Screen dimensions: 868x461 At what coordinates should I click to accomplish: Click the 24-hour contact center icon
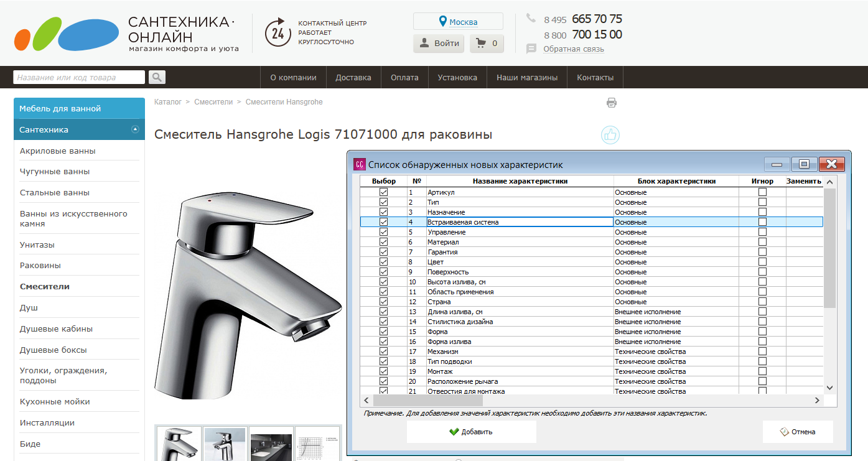click(x=278, y=33)
